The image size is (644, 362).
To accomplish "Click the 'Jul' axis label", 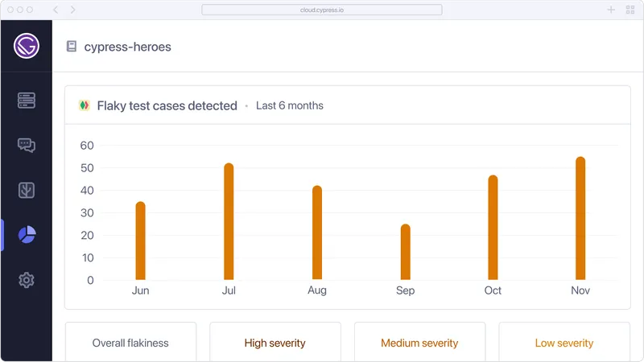I will coord(229,290).
